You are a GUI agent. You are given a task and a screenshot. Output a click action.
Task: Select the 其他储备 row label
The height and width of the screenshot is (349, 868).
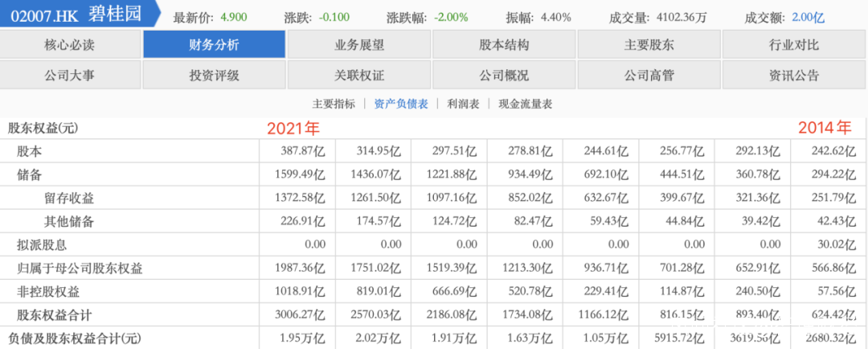tap(68, 222)
